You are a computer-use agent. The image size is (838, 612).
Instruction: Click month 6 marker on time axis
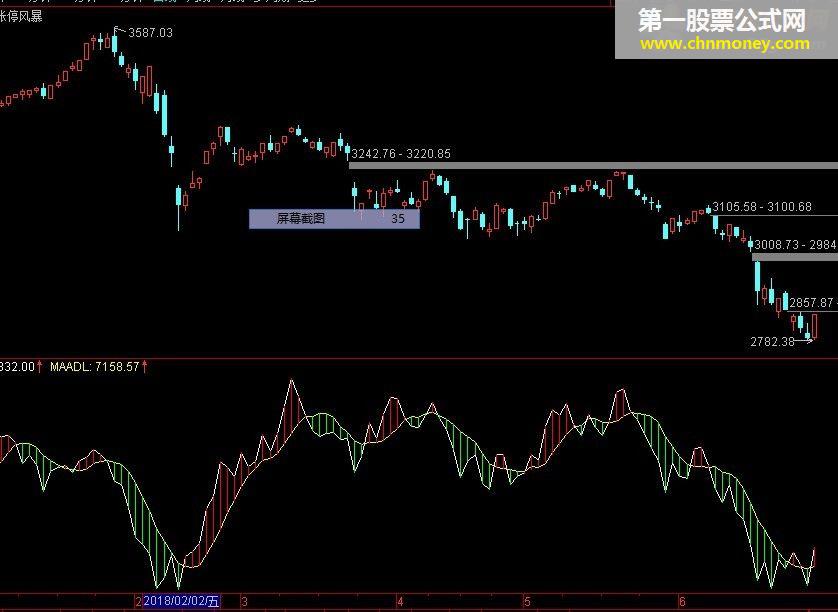(682, 601)
